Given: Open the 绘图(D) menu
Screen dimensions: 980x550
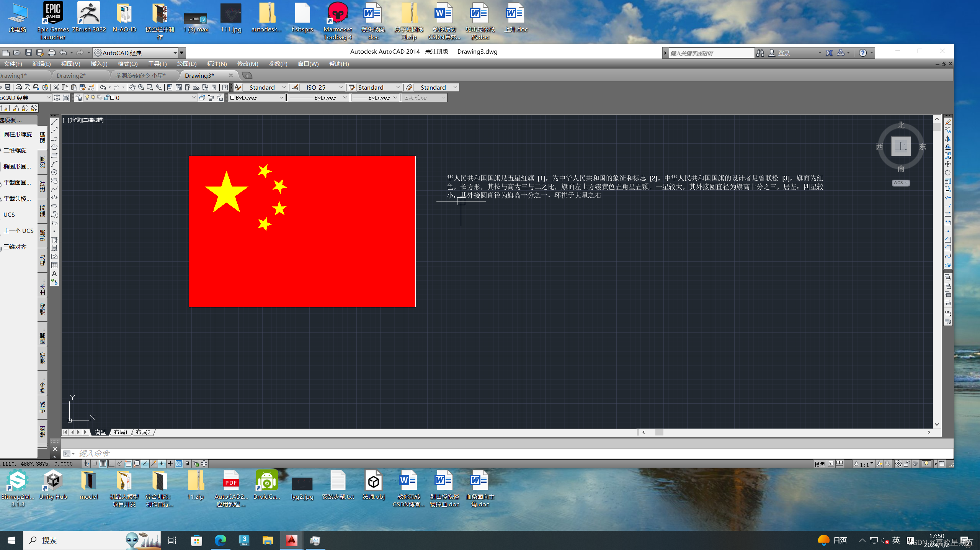Looking at the screenshot, I should pyautogui.click(x=186, y=64).
